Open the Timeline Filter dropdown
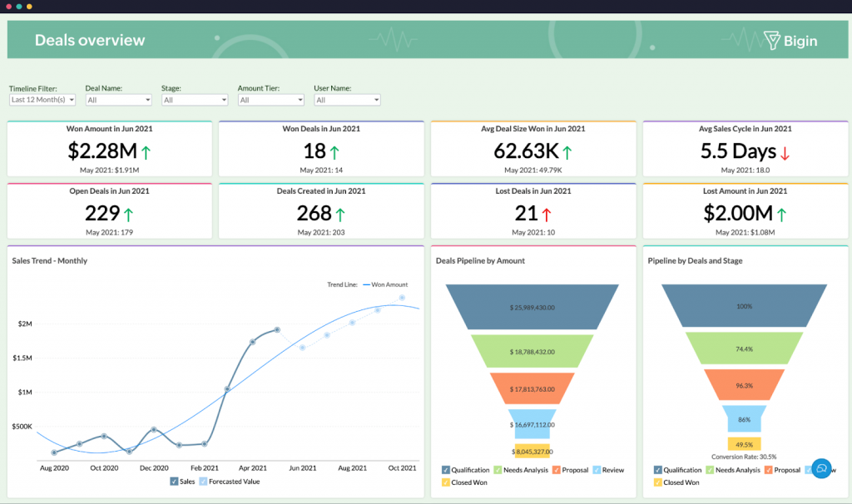 pyautogui.click(x=42, y=99)
